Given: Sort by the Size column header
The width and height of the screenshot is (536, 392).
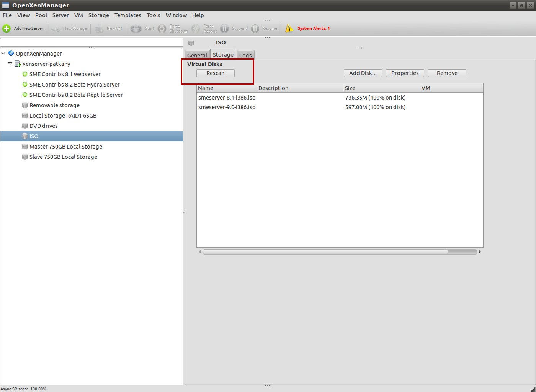Looking at the screenshot, I should click(381, 88).
